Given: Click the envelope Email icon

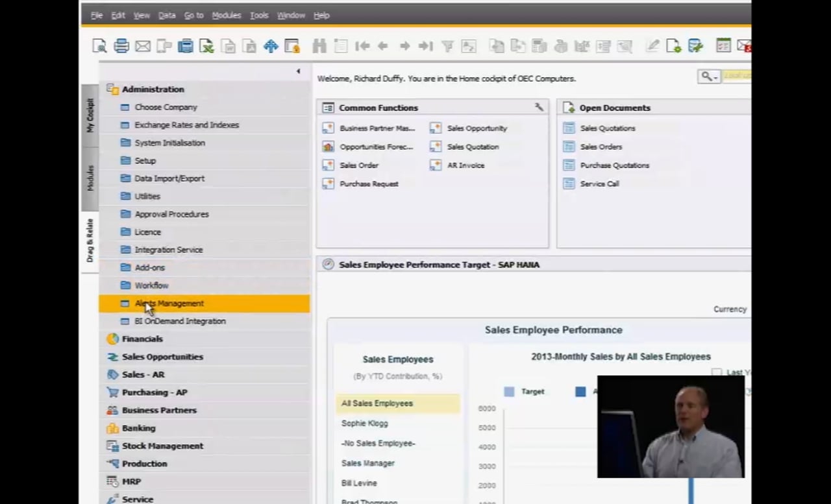Looking at the screenshot, I should [x=143, y=45].
